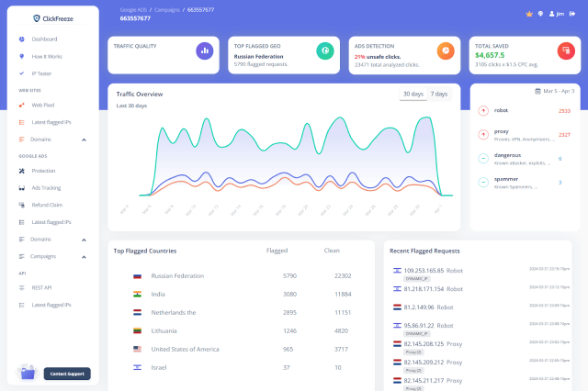Viewport: 588px width, 391px height.
Task: Switch chart to 7 days
Action: pos(439,94)
